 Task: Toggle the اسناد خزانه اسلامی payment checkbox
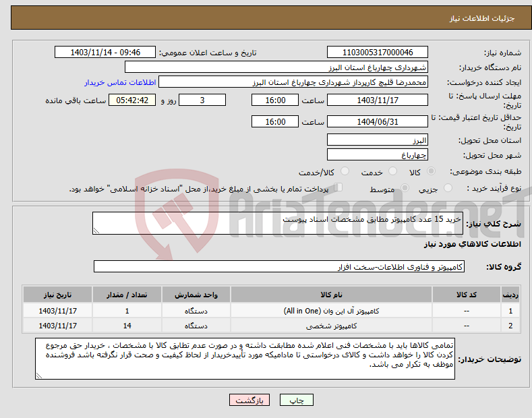coord(338,187)
